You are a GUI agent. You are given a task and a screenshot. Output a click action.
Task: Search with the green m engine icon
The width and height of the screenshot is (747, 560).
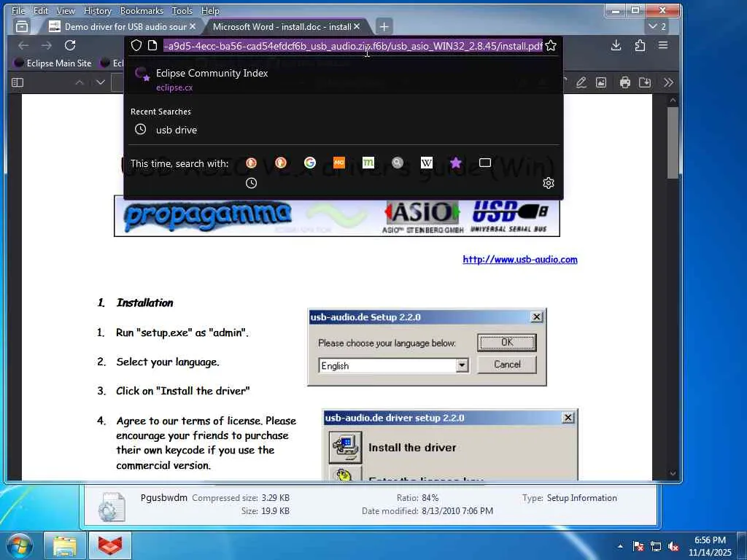(368, 163)
